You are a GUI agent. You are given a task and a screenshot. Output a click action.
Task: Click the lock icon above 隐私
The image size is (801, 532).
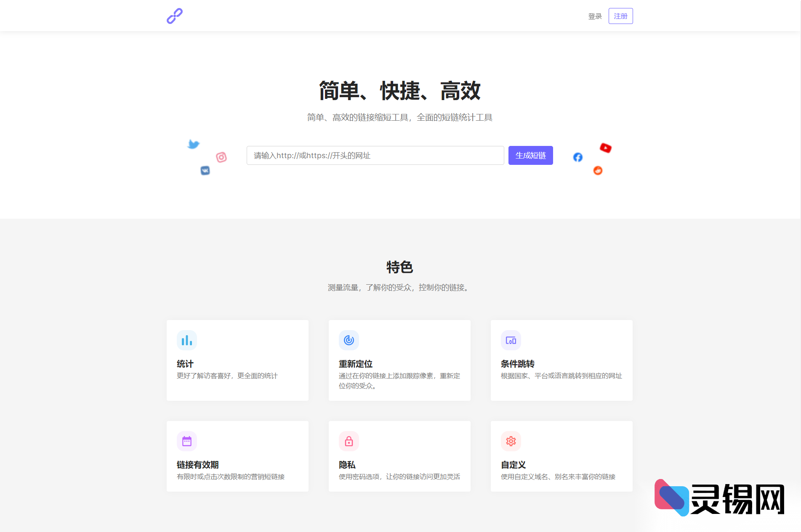pos(349,441)
